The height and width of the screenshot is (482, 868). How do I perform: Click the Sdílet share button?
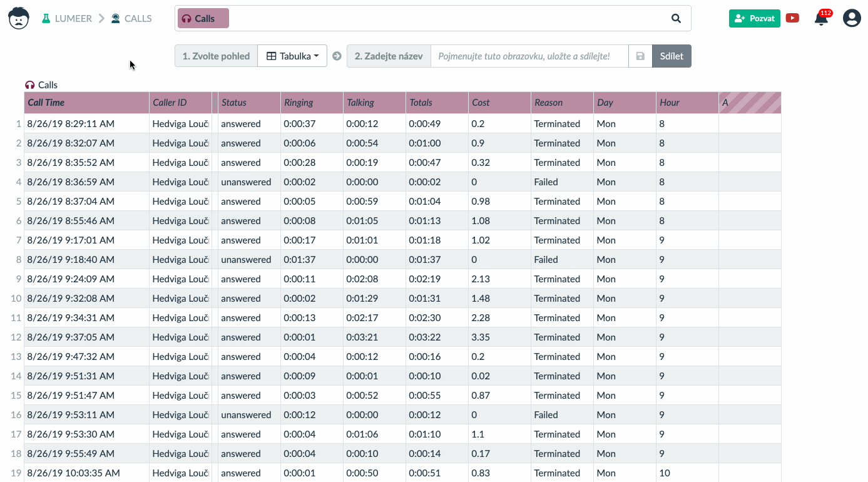(671, 56)
